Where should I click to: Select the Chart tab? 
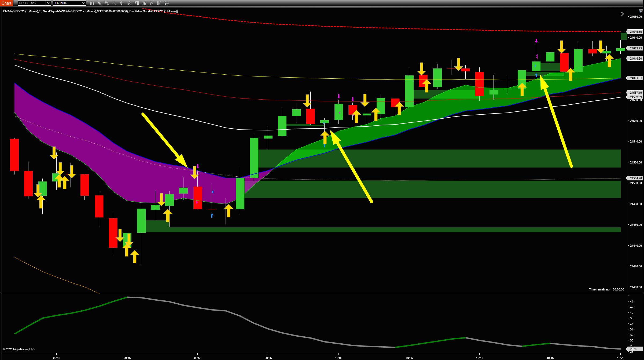[x=6, y=3]
